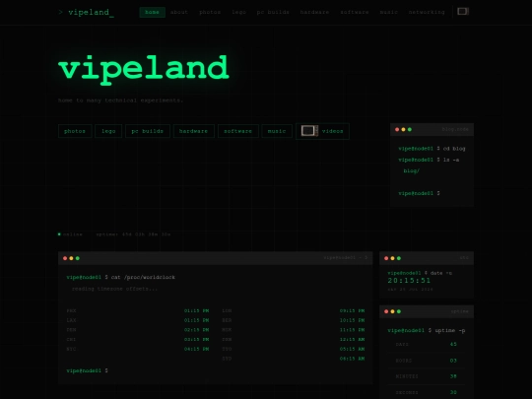Click the photos button below the tagline
This screenshot has width=532, height=399.
pyautogui.click(x=75, y=131)
